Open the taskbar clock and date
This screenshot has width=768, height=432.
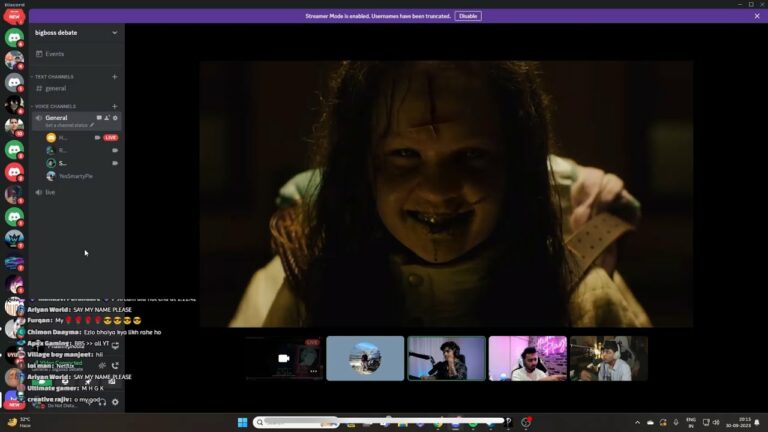[738, 422]
